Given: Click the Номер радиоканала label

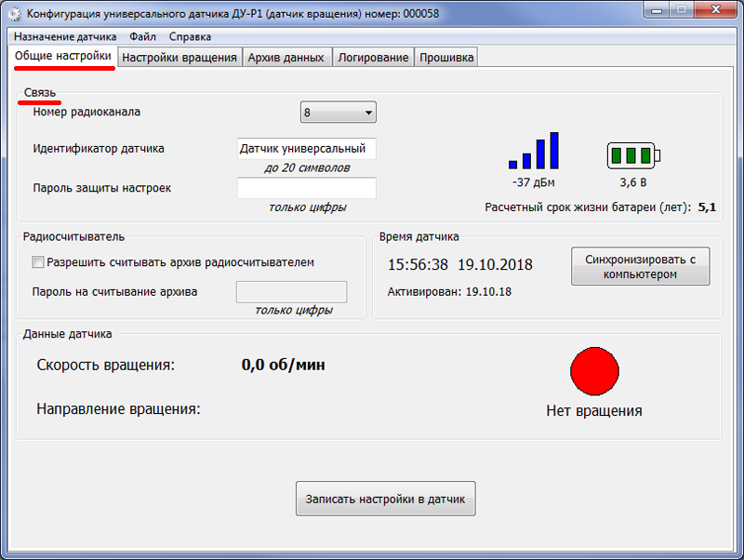Looking at the screenshot, I should point(86,112).
